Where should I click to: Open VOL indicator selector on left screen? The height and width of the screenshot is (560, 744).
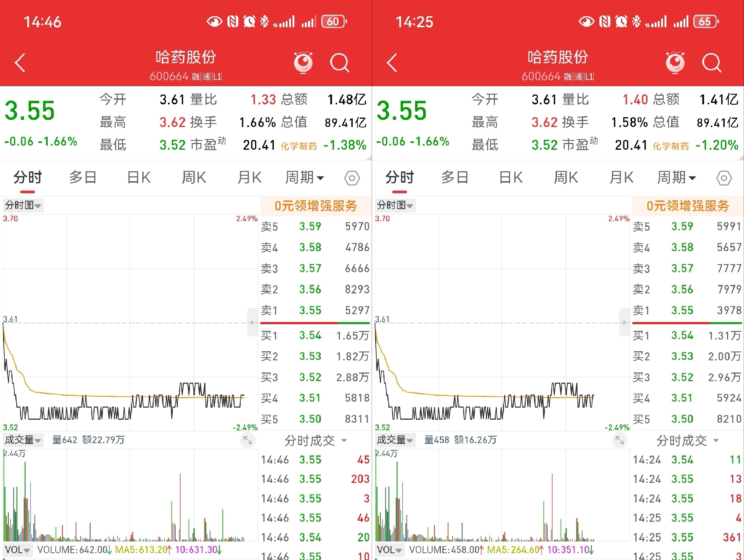18,550
